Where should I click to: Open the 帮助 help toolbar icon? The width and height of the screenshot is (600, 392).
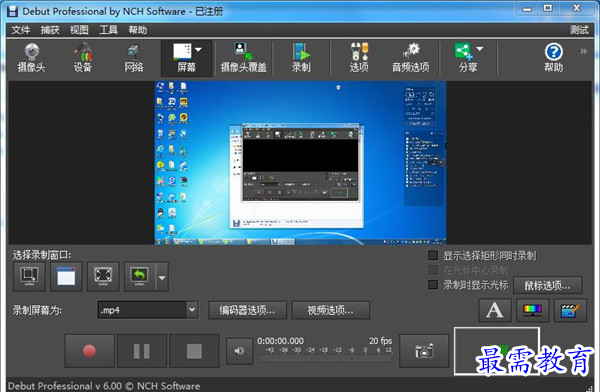coord(553,58)
